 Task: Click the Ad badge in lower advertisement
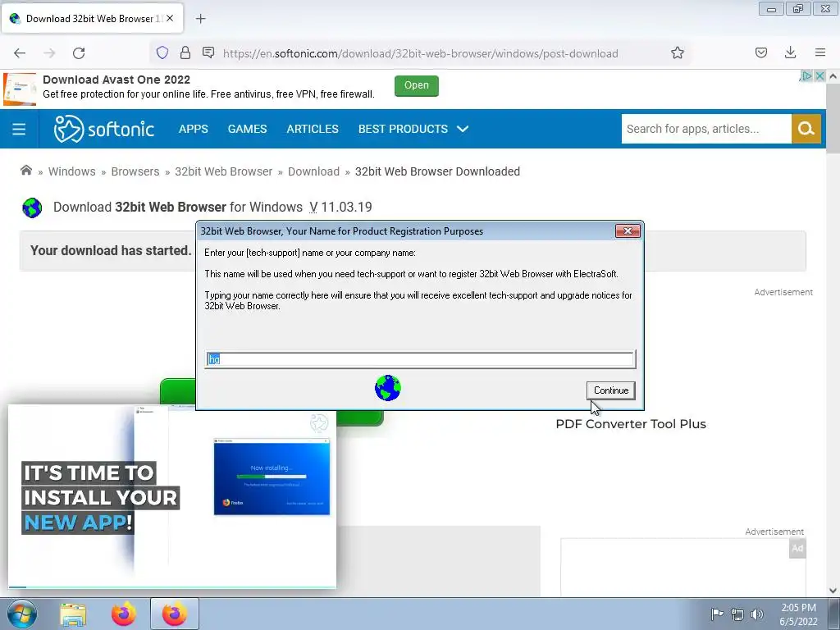tap(797, 548)
